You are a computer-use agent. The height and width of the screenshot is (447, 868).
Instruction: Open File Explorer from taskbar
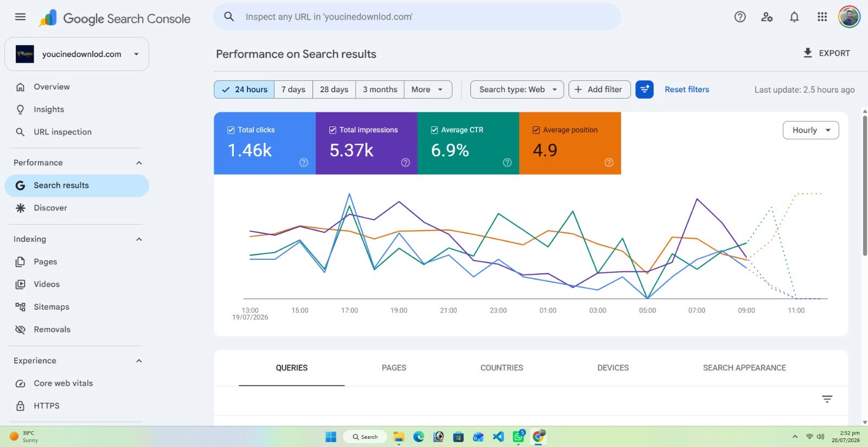point(399,437)
